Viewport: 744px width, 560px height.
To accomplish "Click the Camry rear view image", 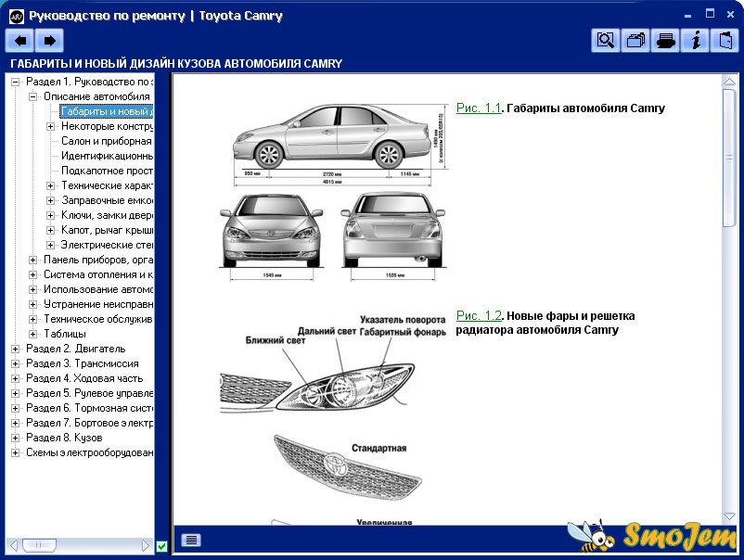I will tap(393, 236).
